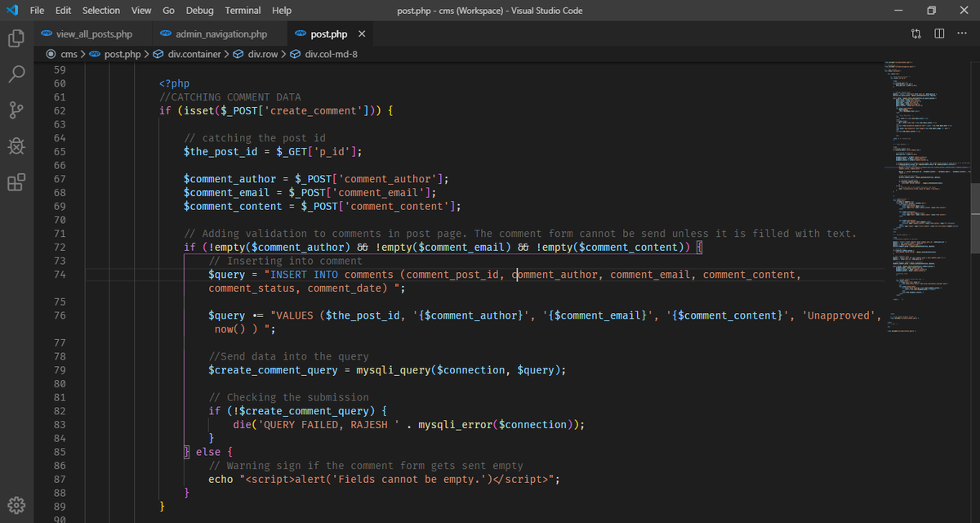This screenshot has height=523, width=980.
Task: Minimize the Visual Studio Code window
Action: 898,10
